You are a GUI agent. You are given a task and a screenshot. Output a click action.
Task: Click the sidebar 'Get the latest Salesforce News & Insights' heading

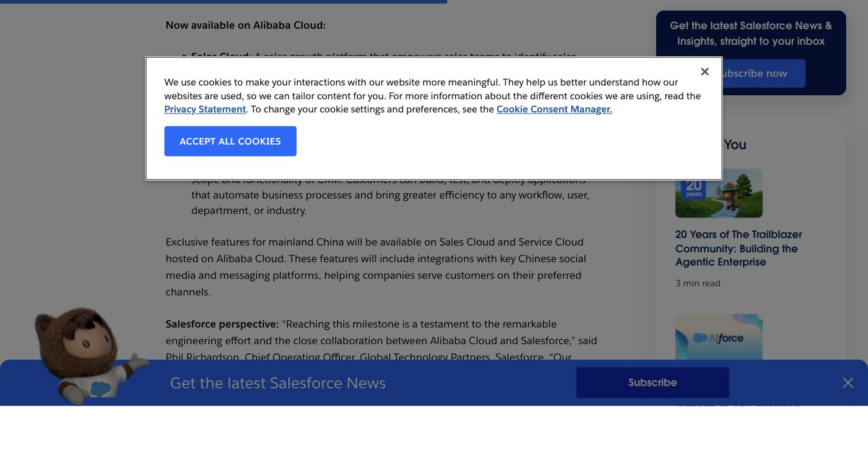coord(751,33)
